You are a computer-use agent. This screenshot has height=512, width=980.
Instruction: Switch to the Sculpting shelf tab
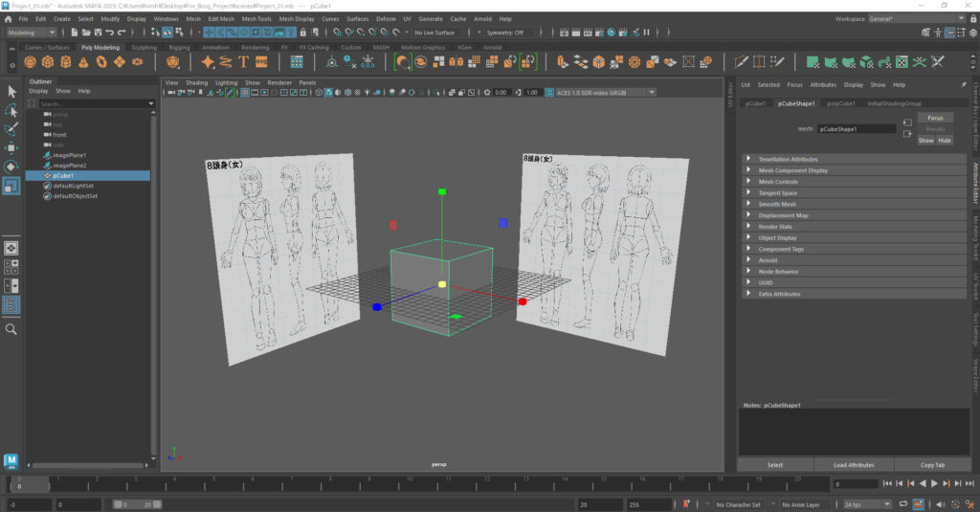(x=144, y=48)
